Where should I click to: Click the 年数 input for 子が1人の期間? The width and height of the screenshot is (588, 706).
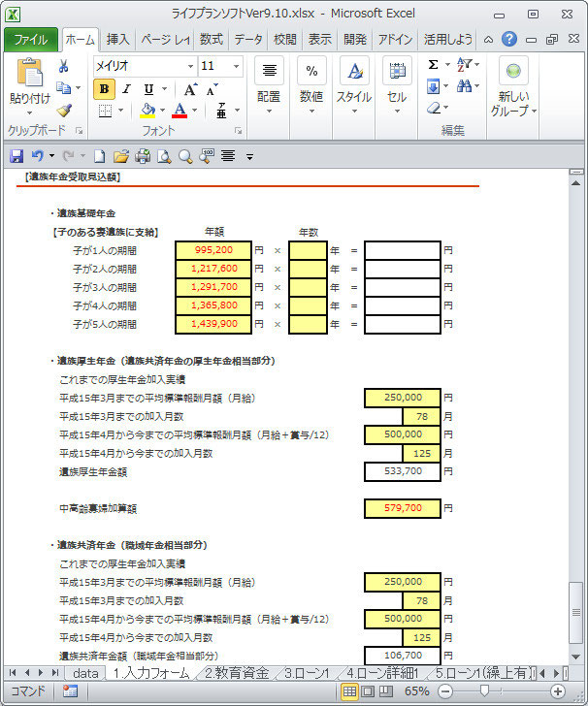(x=309, y=250)
